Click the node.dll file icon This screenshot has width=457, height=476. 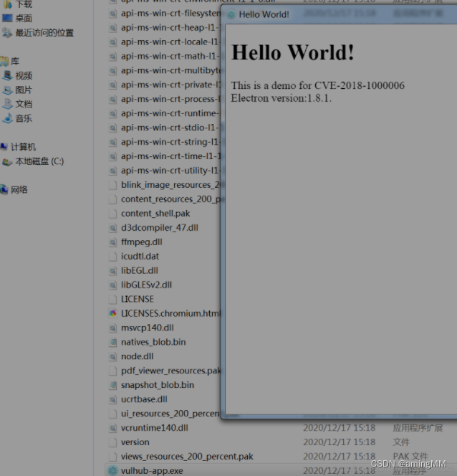[112, 356]
